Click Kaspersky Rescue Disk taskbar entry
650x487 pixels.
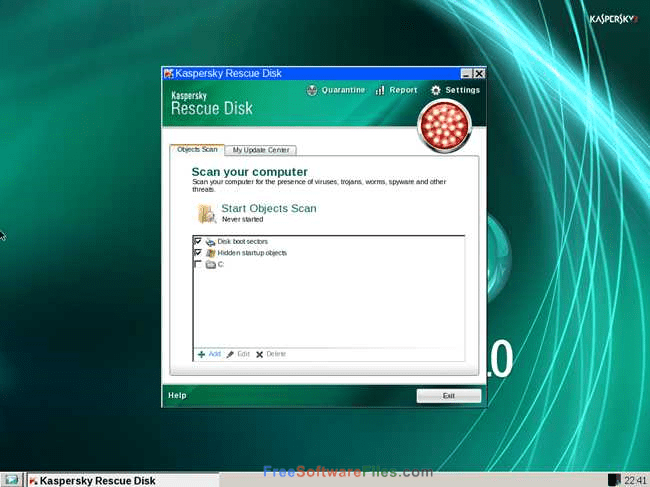123,480
